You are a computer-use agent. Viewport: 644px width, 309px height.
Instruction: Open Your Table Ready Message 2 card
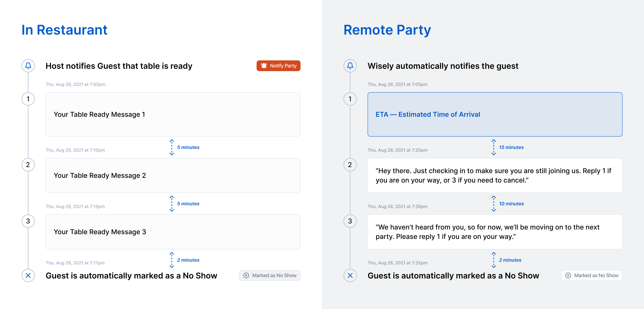tap(173, 175)
